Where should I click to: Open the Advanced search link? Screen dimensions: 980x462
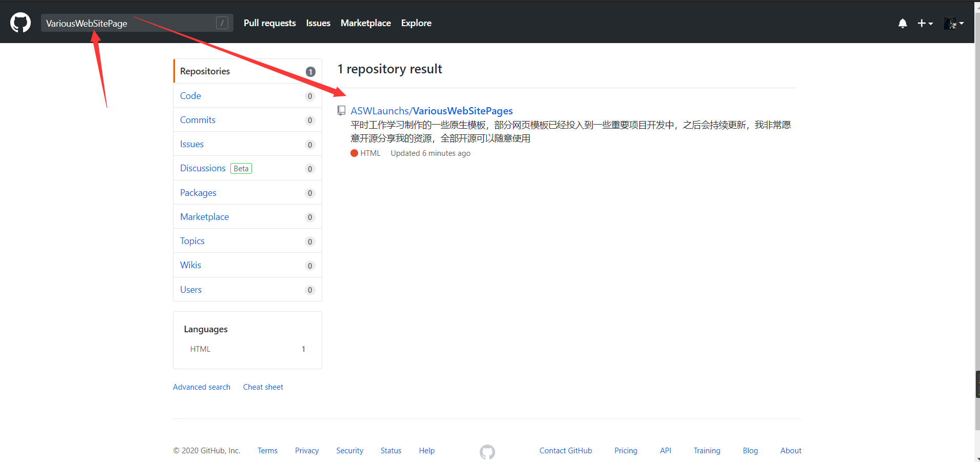pyautogui.click(x=202, y=387)
